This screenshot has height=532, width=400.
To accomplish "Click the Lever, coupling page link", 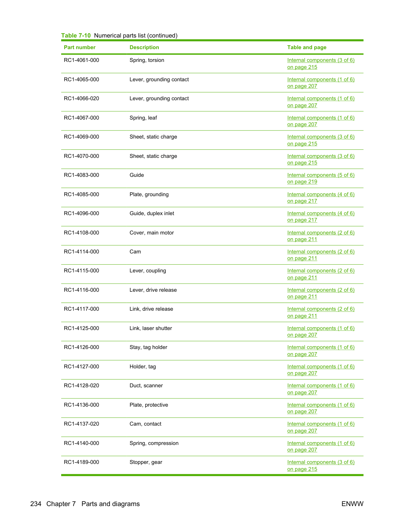I will tap(321, 274).
